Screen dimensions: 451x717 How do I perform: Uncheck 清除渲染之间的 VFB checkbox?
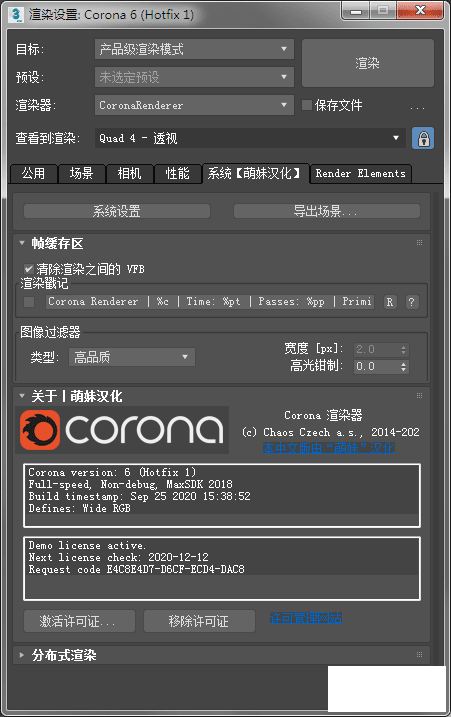pos(29,269)
